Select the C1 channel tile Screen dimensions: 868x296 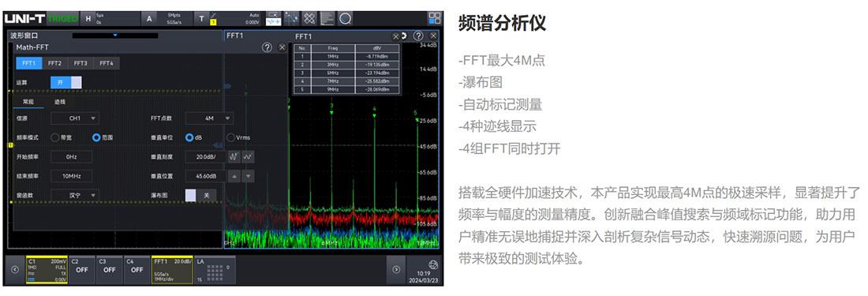click(47, 270)
